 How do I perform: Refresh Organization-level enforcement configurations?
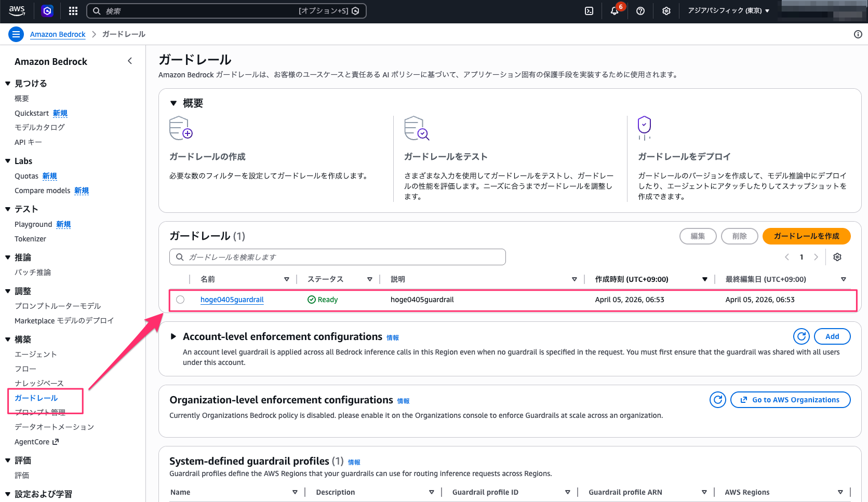click(x=718, y=400)
